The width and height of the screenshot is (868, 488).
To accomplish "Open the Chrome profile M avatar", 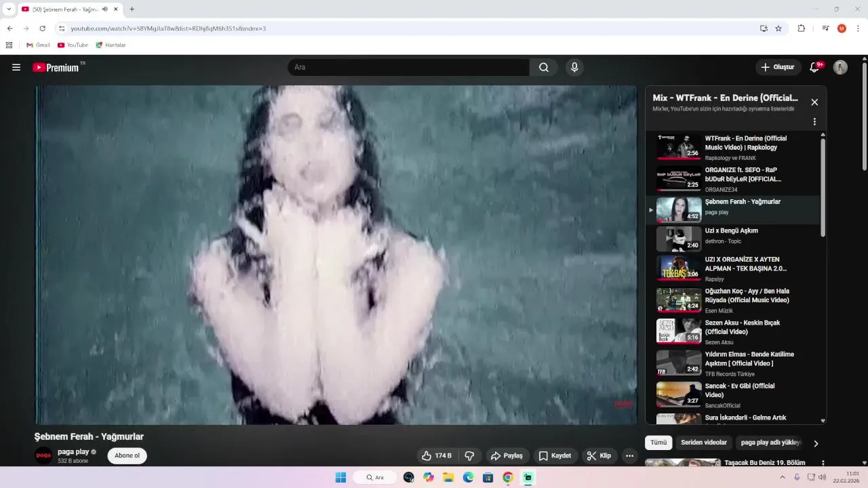I will pyautogui.click(x=842, y=28).
